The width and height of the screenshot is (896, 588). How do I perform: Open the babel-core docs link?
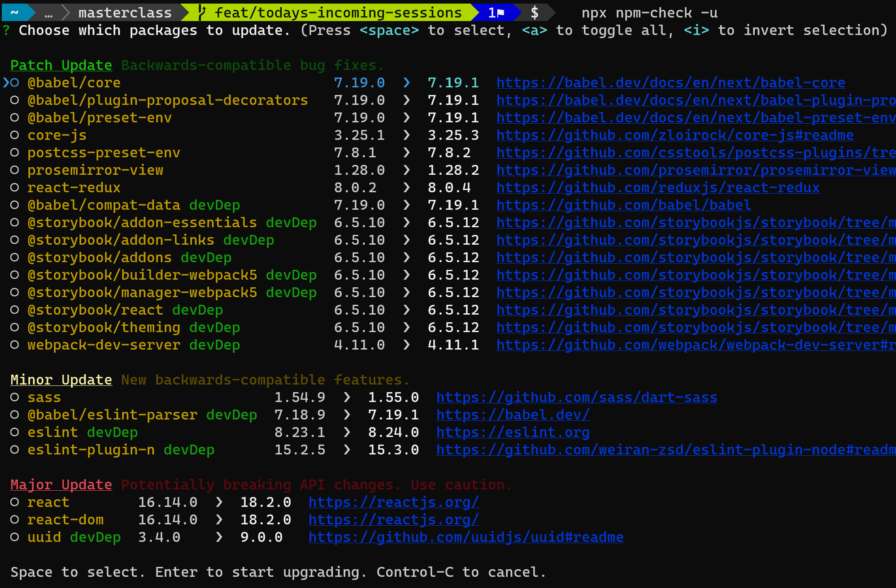pyautogui.click(x=671, y=83)
